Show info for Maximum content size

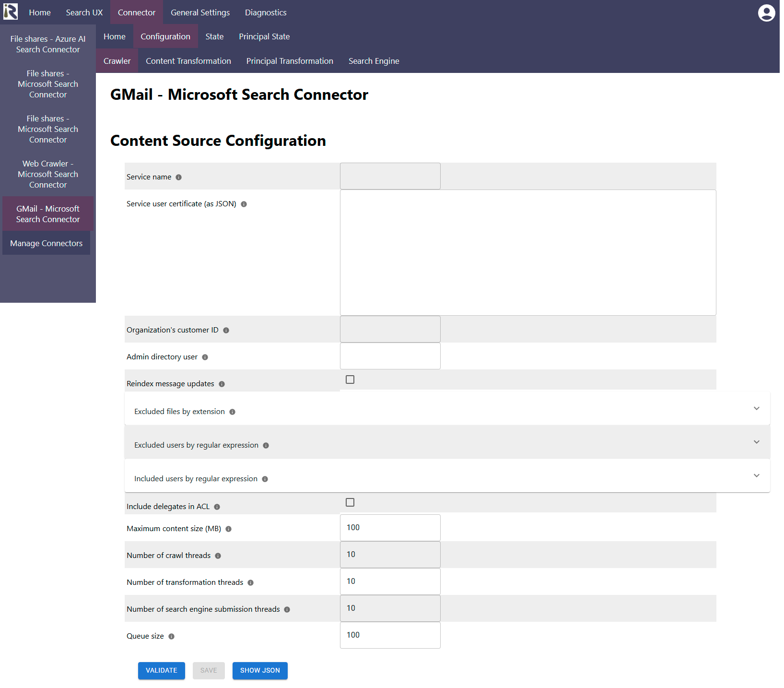click(x=228, y=529)
